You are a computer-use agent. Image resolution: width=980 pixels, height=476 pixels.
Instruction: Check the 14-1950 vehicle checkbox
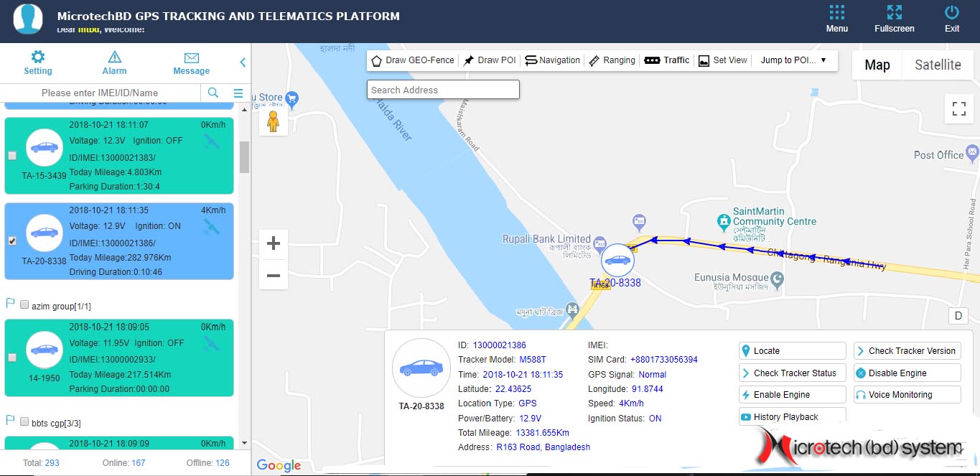[11, 358]
